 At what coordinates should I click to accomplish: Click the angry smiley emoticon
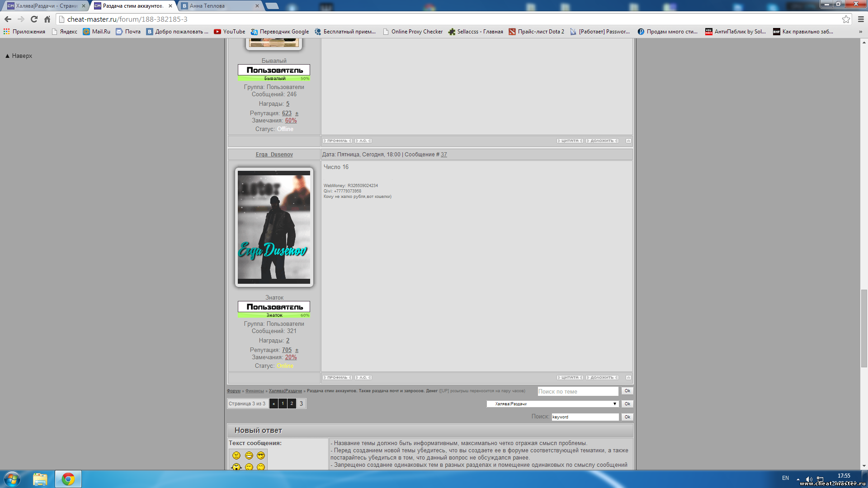[236, 455]
